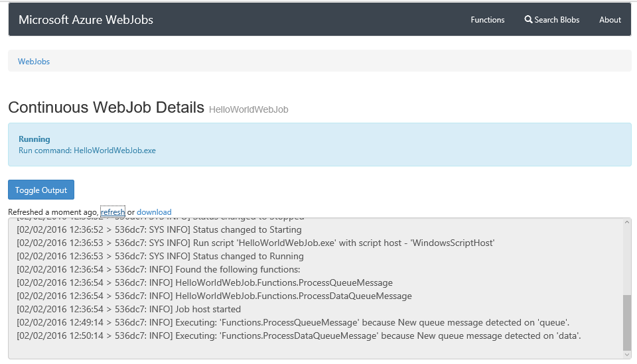This screenshot has height=364, width=637.
Task: Click the 'Run command: HelloWorldWebJob.exe' text
Action: tap(87, 151)
